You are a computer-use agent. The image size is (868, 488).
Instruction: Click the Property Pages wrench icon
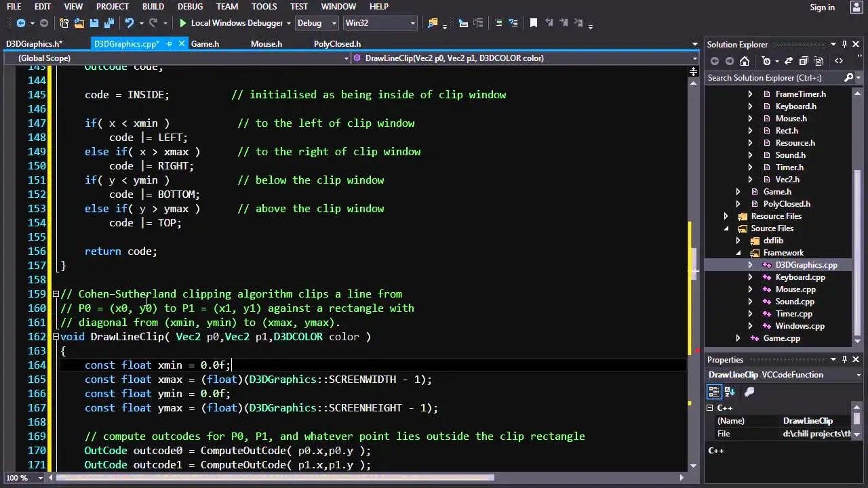point(749,392)
